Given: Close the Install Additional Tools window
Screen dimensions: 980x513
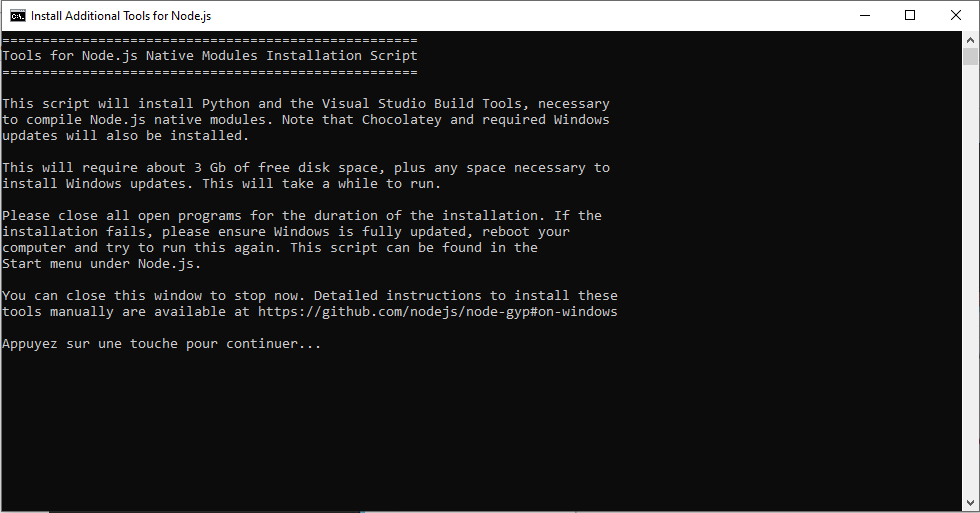Looking at the screenshot, I should [x=956, y=16].
